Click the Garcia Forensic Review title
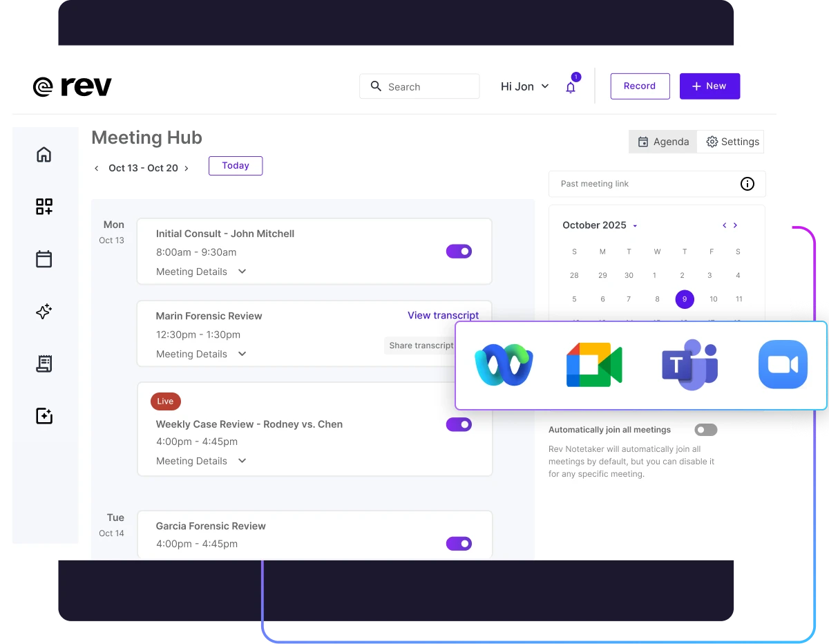Image resolution: width=829 pixels, height=644 pixels. (x=211, y=526)
